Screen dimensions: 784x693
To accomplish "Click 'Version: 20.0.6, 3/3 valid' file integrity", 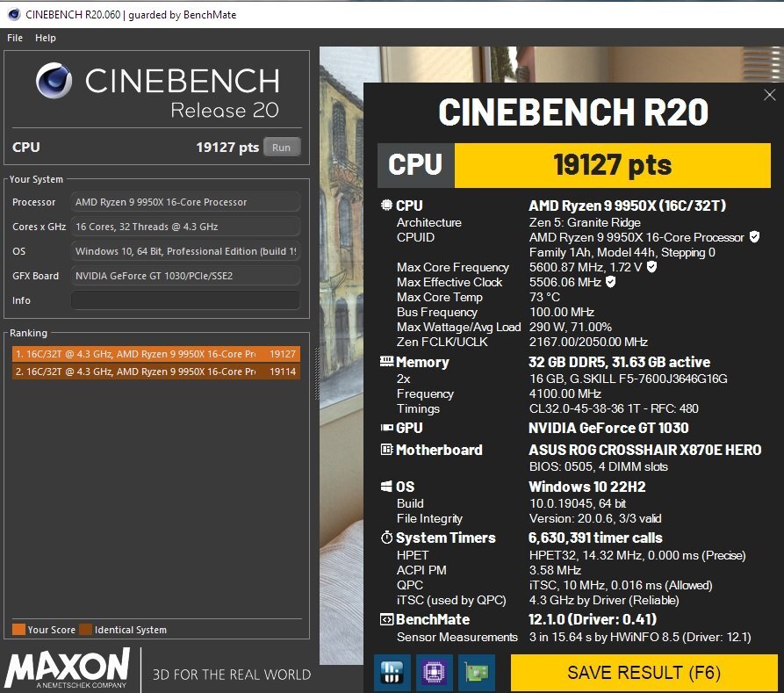I will 595,518.
